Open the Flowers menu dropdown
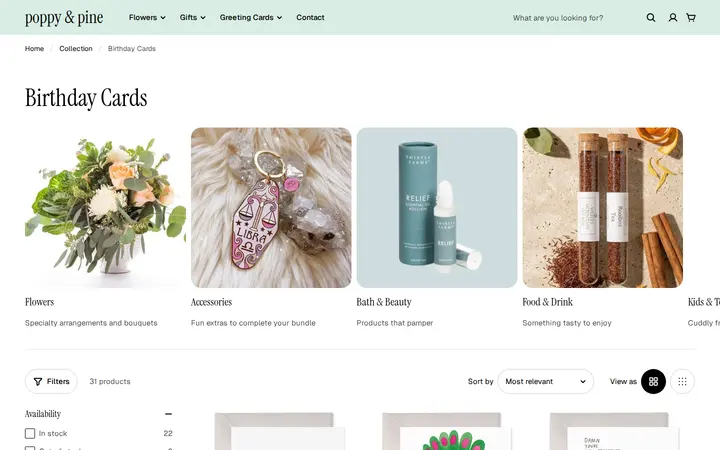Image resolution: width=720 pixels, height=450 pixels. pyautogui.click(x=147, y=17)
